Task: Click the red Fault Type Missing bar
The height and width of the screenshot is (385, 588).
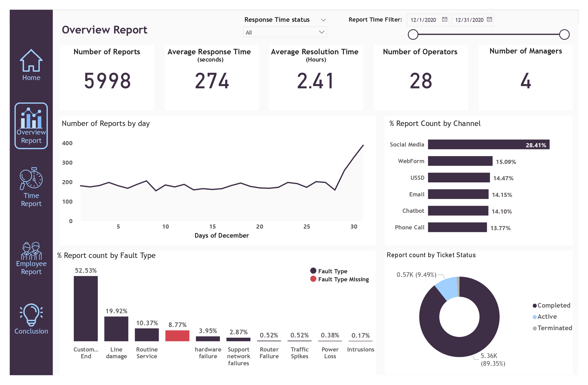Action: pos(177,336)
